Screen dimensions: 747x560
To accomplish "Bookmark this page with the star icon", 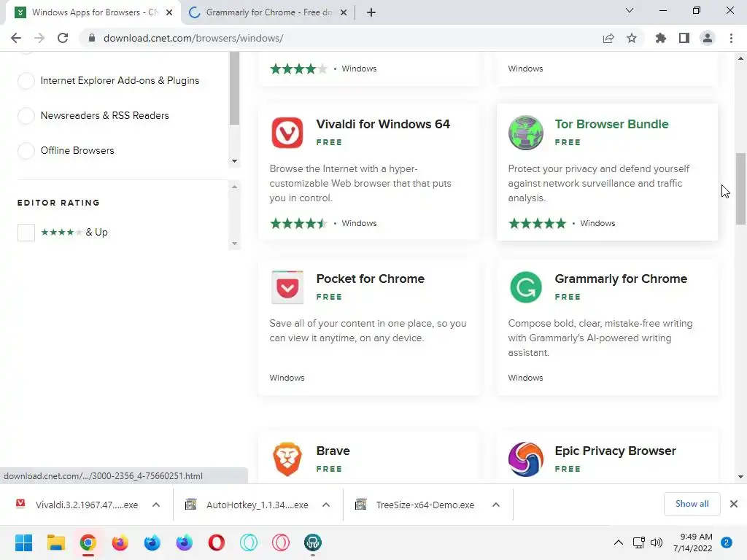I will click(632, 38).
